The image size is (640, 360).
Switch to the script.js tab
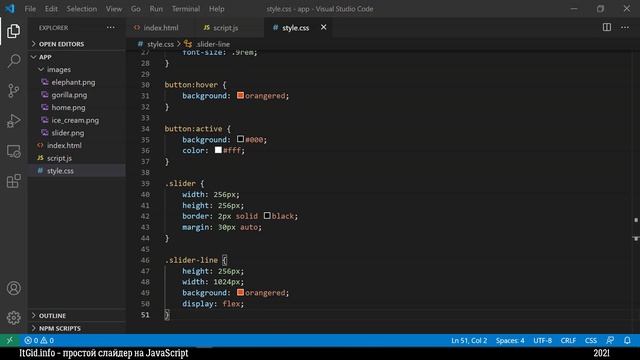coord(226,28)
